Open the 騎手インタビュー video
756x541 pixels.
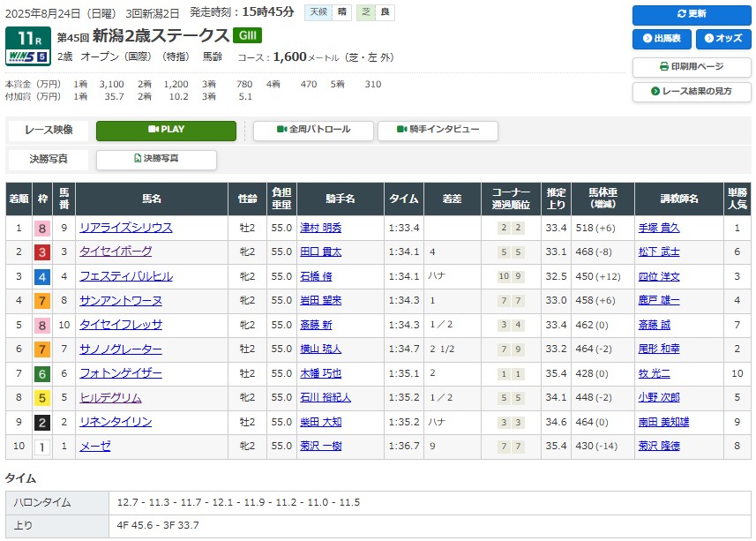pos(438,130)
